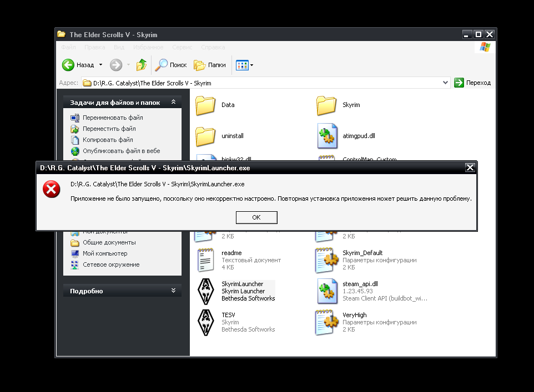This screenshot has width=534, height=392.
Task: Click the TESV file name text
Action: (228, 315)
